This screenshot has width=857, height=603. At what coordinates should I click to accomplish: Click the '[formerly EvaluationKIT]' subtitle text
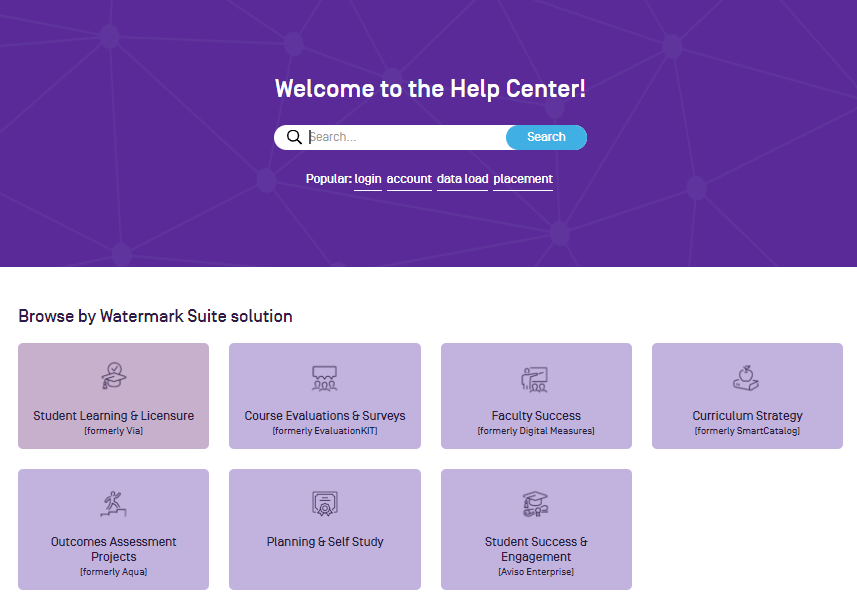point(325,431)
